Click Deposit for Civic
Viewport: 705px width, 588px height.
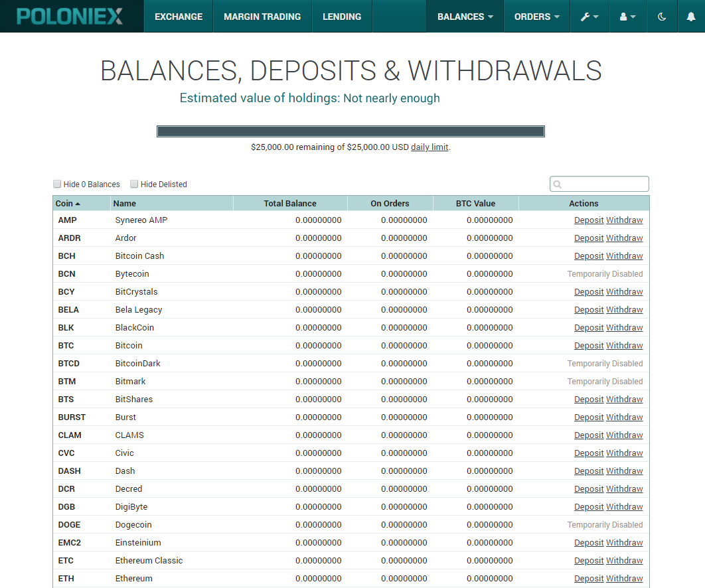[589, 453]
